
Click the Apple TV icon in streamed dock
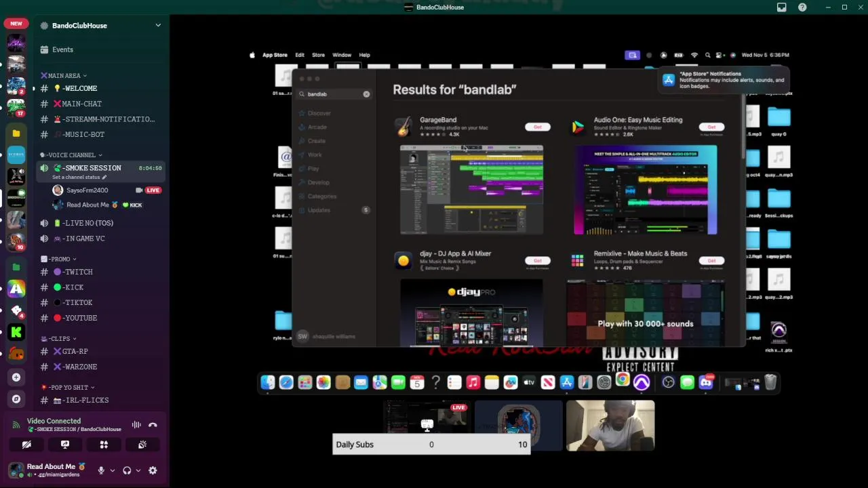529,383
